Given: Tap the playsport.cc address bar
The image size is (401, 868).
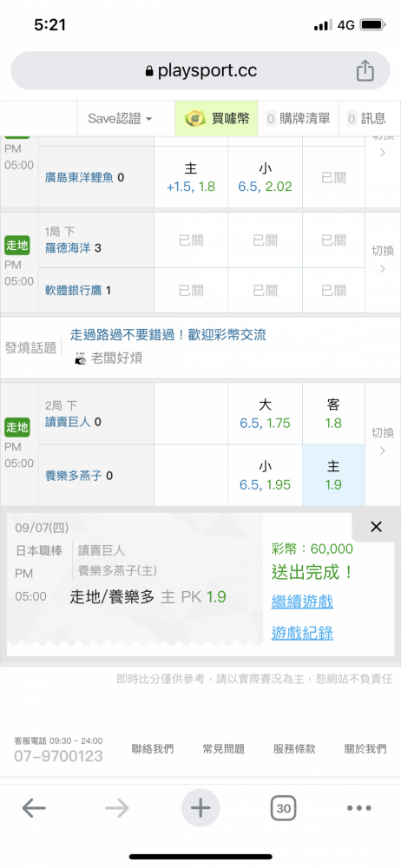Looking at the screenshot, I should [x=200, y=70].
